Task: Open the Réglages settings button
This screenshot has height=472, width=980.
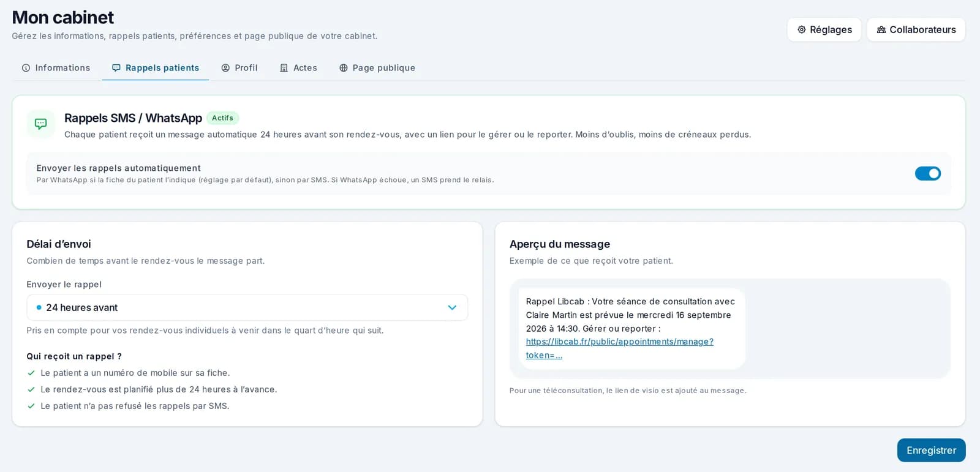Action: point(824,29)
